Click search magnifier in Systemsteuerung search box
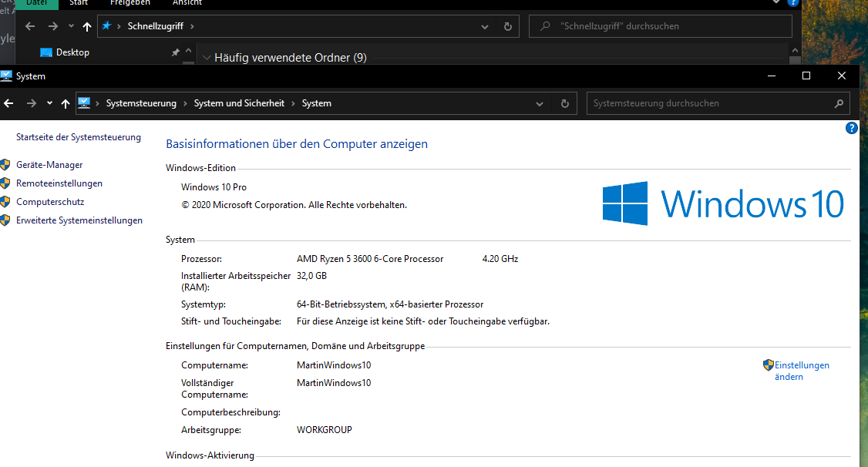The height and width of the screenshot is (467, 868). pos(839,103)
